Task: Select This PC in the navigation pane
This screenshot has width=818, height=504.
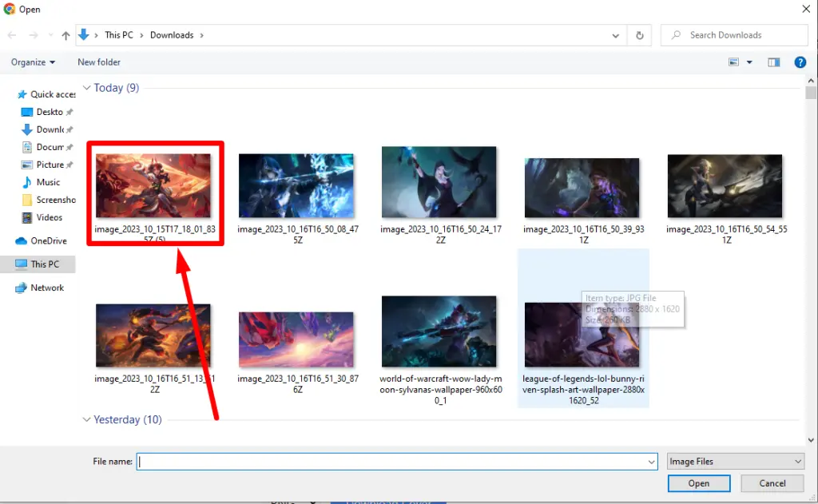Action: [x=38, y=264]
